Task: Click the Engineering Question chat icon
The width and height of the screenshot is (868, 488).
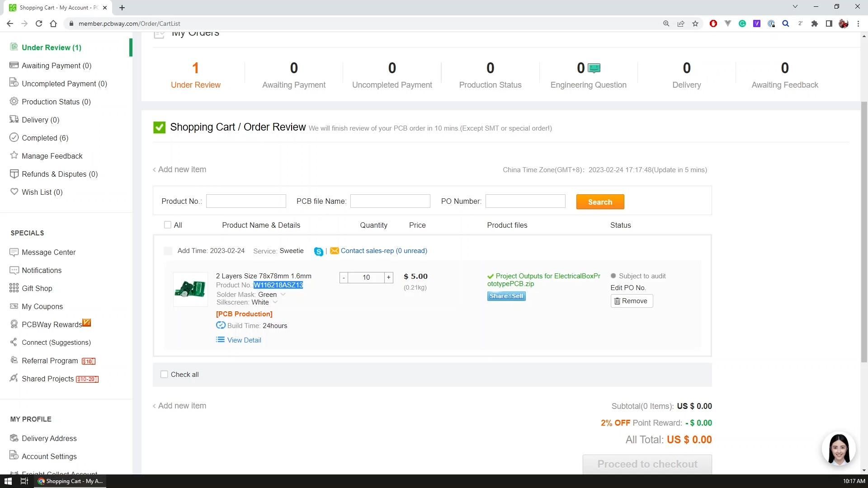Action: [594, 68]
